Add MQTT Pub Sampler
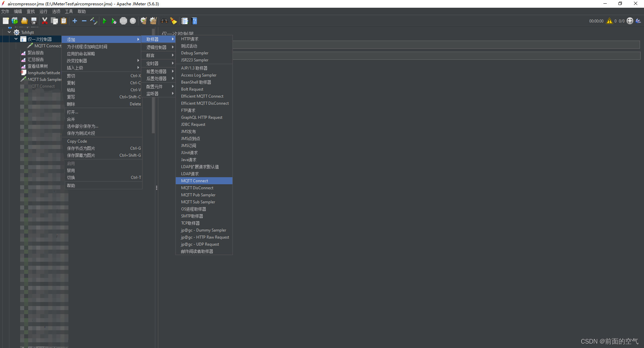 204,195
